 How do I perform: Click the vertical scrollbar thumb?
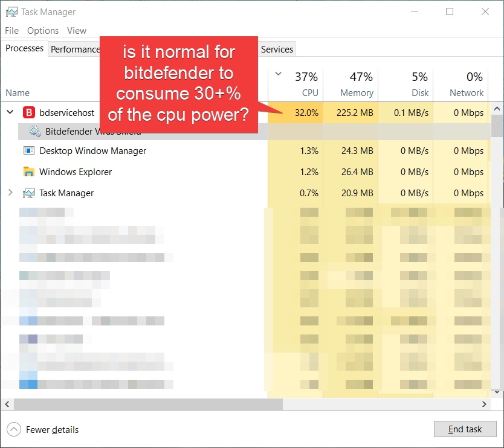click(x=497, y=126)
